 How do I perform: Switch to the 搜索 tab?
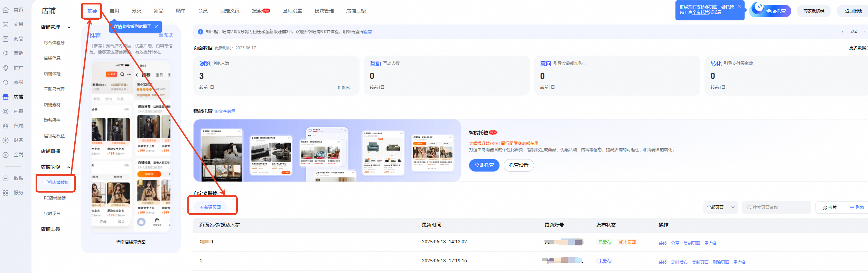(261, 11)
